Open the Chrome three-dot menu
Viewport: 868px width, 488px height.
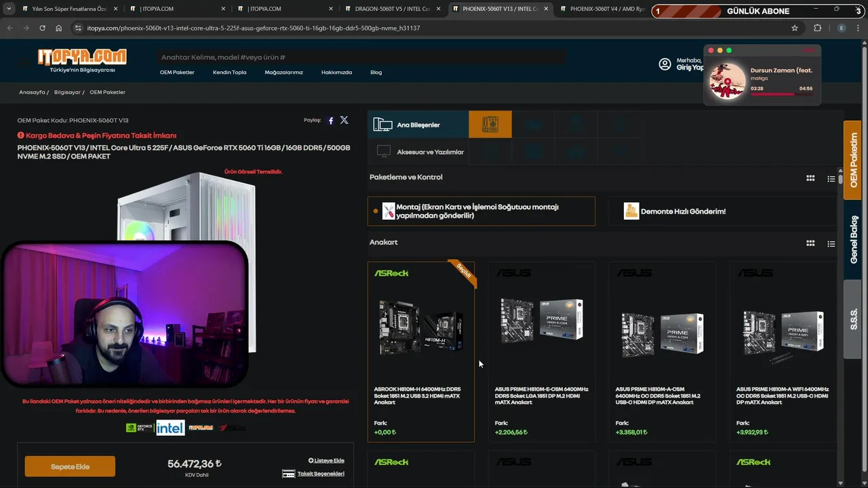click(859, 28)
